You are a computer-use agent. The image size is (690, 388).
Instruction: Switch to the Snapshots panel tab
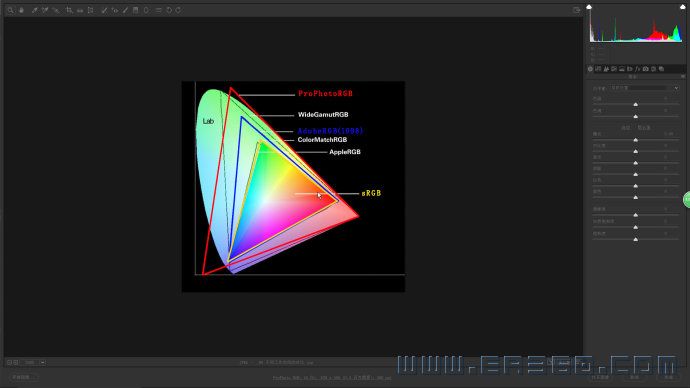point(661,69)
